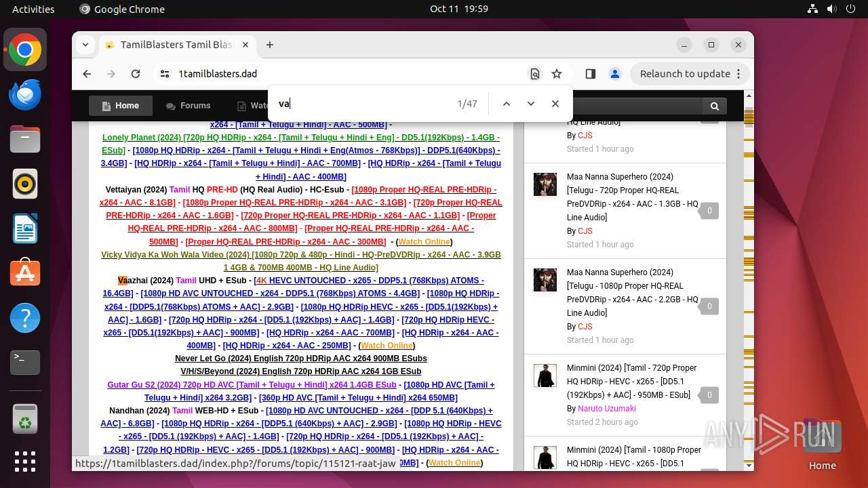Open Rhythmbox from dock
Viewport: 868px width, 488px height.
coord(25,184)
